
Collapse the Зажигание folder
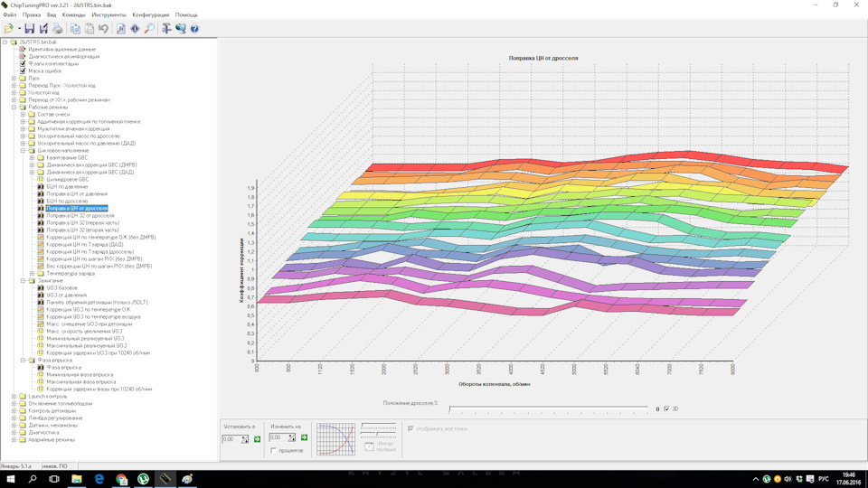pyautogui.click(x=23, y=280)
